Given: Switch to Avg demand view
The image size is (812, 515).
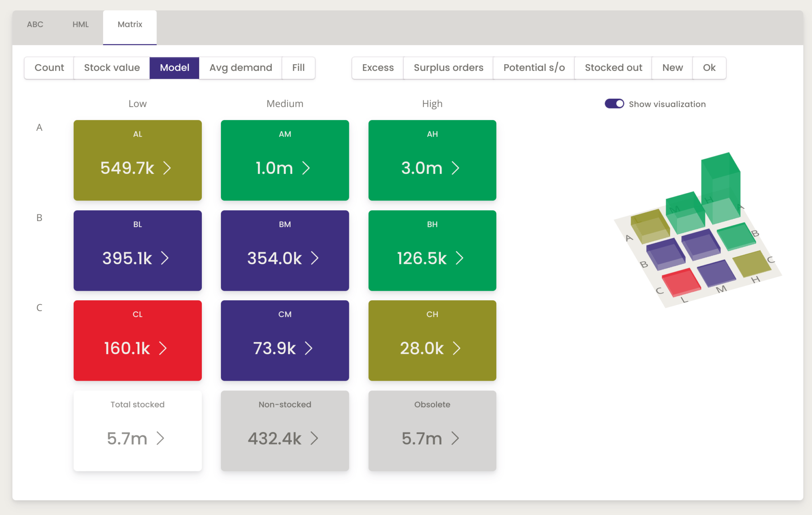Looking at the screenshot, I should pyautogui.click(x=240, y=67).
